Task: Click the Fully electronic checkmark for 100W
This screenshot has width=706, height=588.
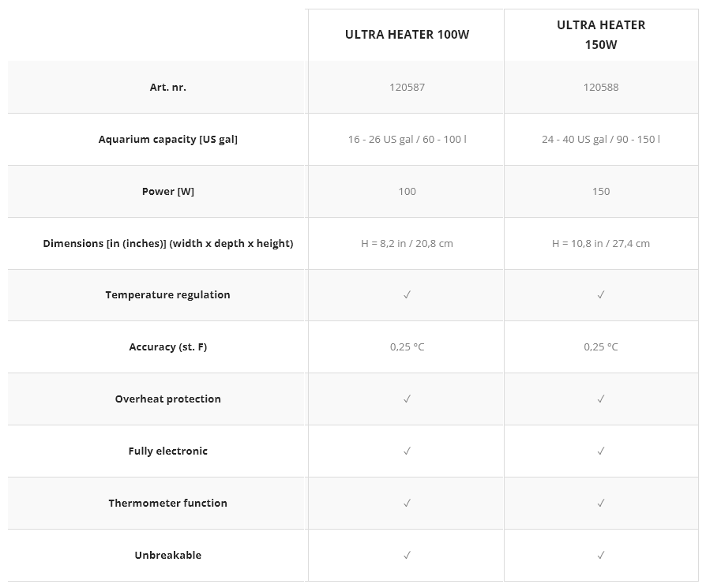Action: 407,451
